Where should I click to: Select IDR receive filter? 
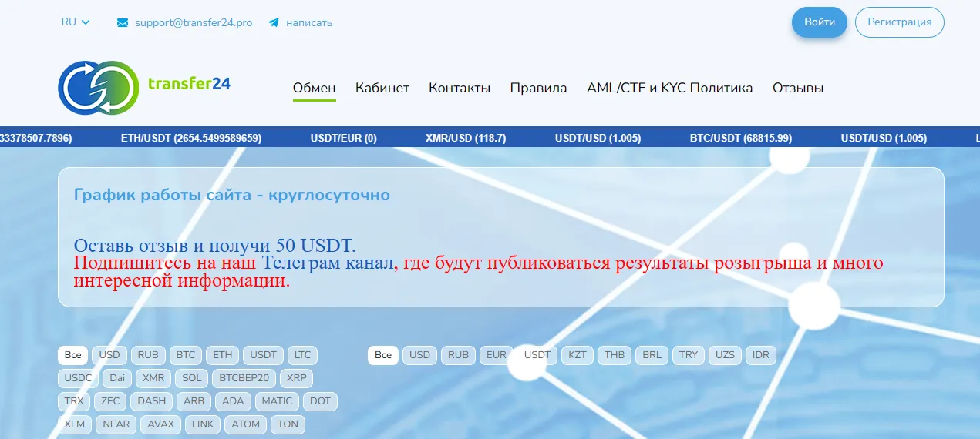tap(761, 355)
